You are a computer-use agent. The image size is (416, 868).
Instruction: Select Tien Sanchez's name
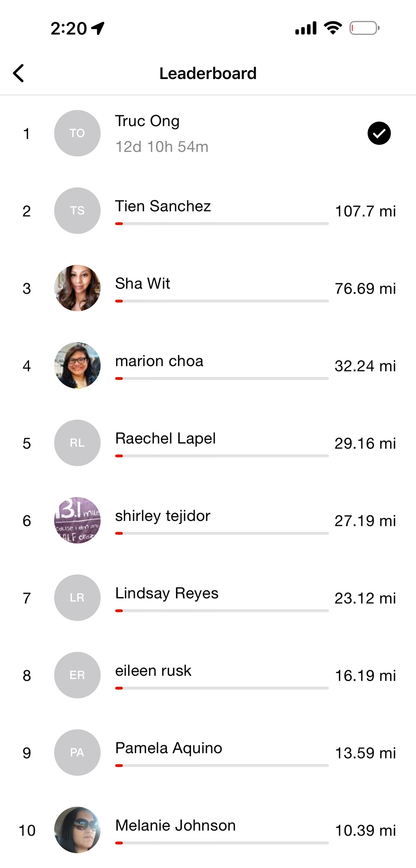(x=163, y=206)
